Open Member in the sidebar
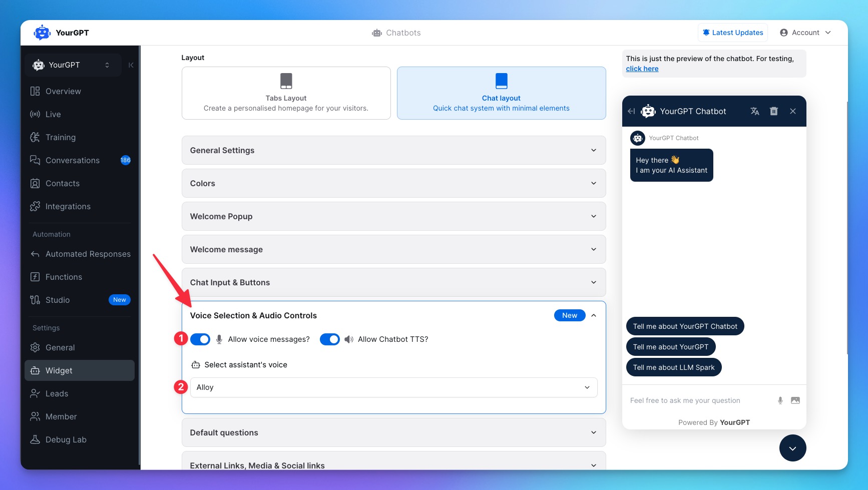Viewport: 868px width, 490px height. (80, 416)
